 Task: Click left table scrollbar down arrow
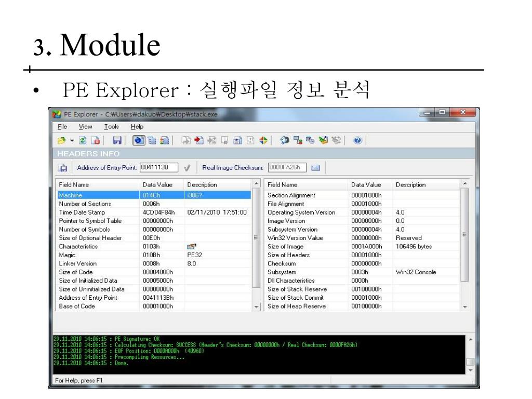(x=257, y=307)
